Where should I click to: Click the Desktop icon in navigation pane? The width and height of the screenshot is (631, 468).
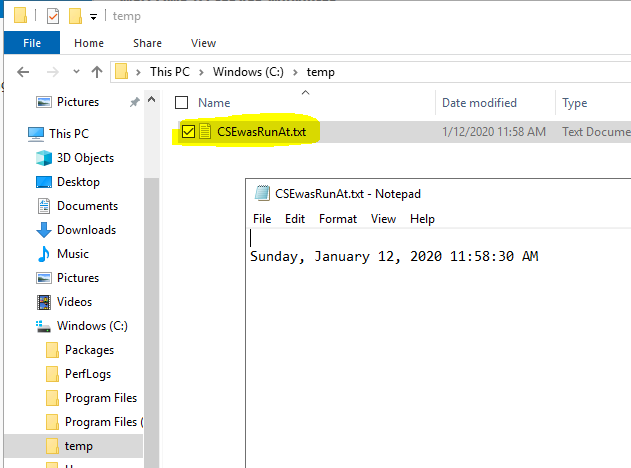(x=44, y=182)
